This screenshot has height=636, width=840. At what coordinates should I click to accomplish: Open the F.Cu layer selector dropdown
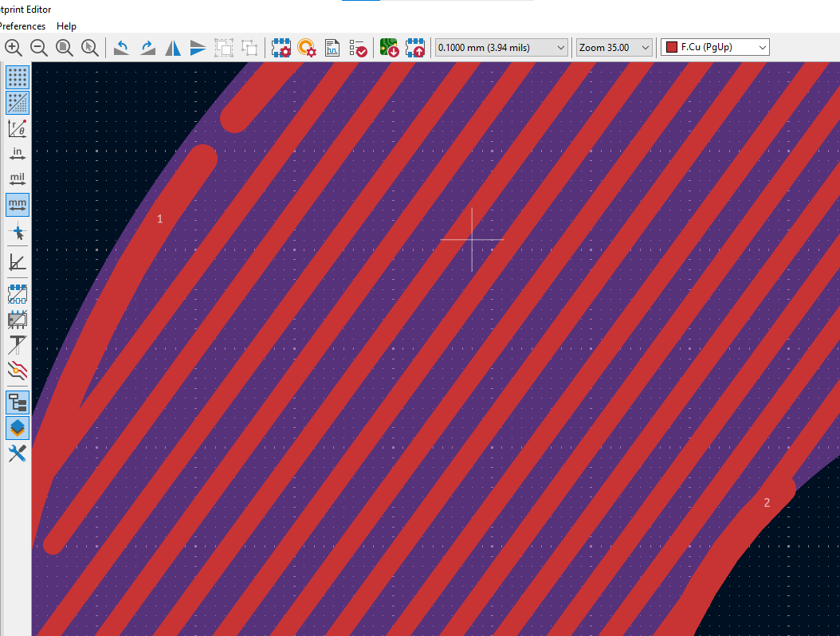coord(715,48)
